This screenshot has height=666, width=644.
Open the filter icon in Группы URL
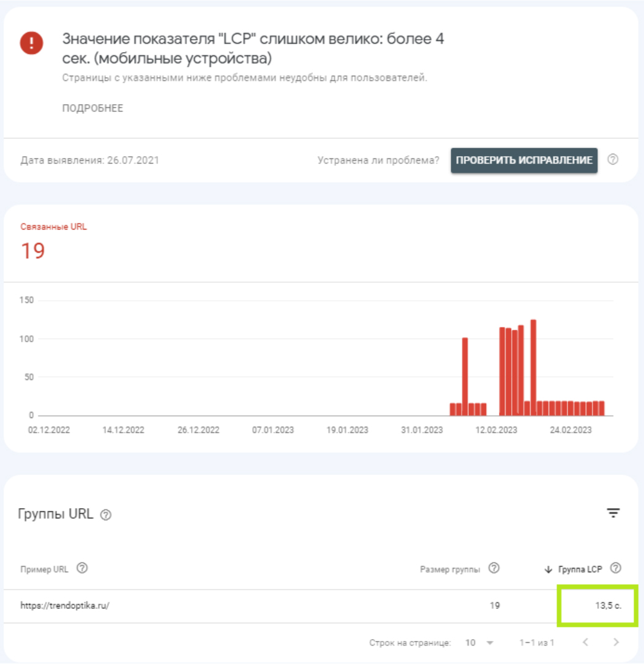[x=613, y=513]
